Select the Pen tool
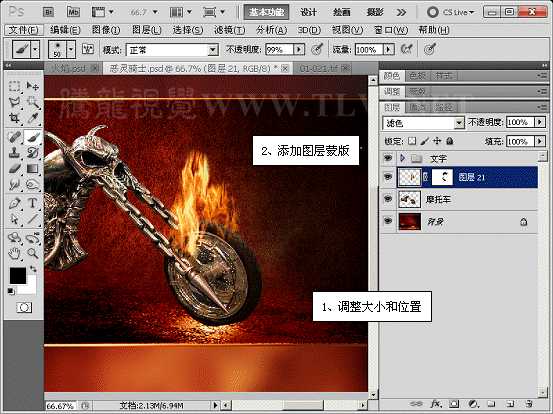553x414 pixels. tap(14, 203)
